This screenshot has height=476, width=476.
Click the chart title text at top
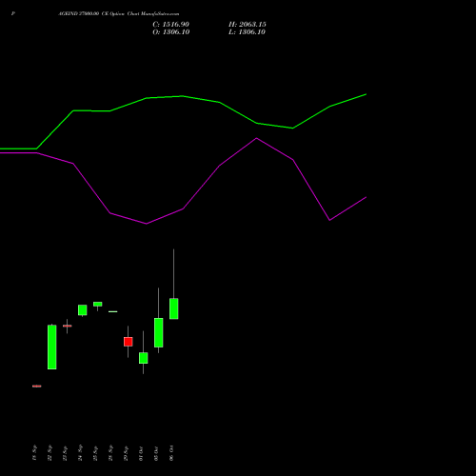click(x=118, y=14)
